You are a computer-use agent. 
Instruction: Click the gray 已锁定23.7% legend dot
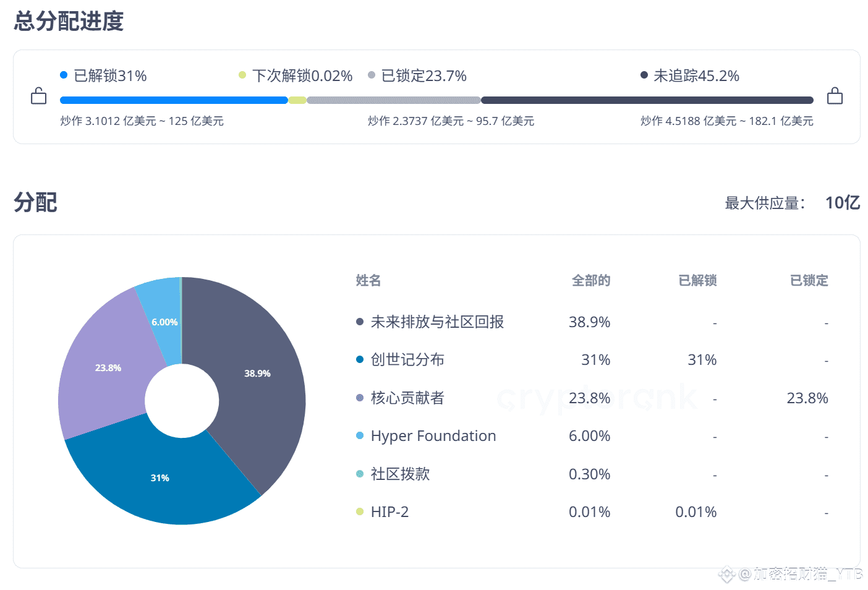(x=372, y=75)
